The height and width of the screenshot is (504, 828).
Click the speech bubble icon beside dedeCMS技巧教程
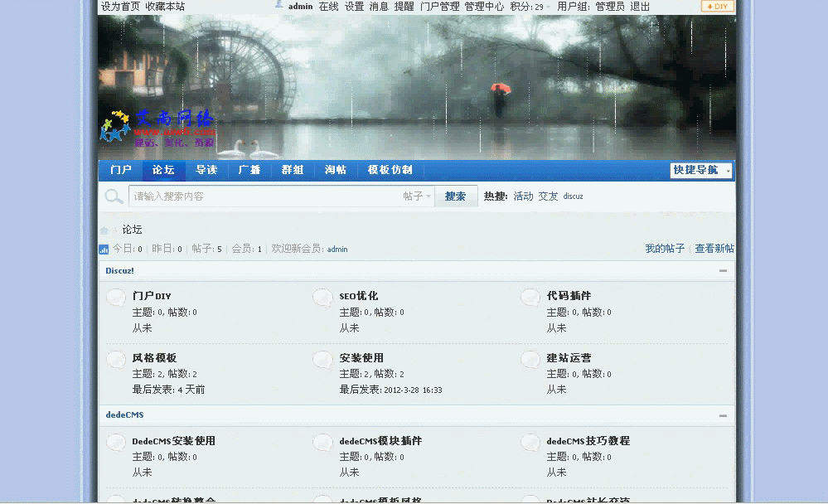click(530, 443)
